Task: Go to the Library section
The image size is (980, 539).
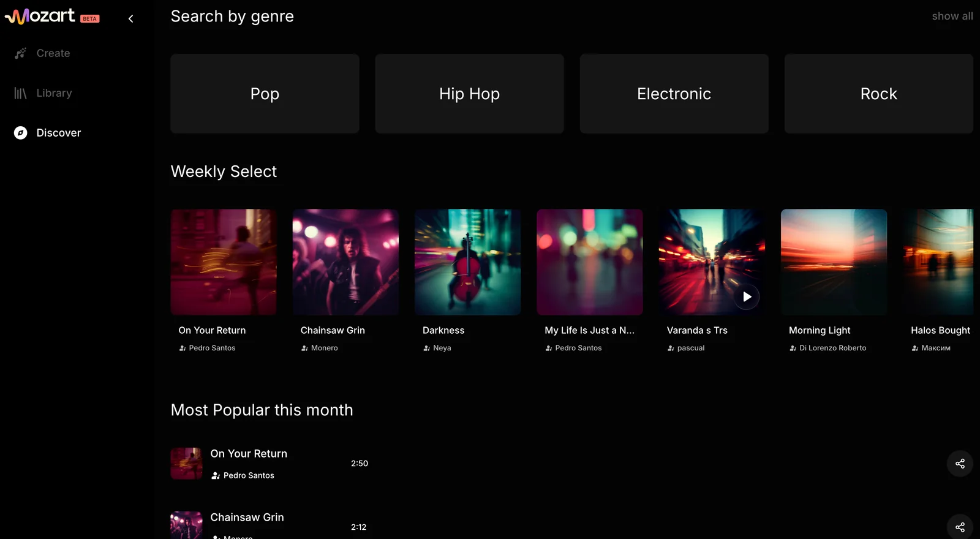Action: click(54, 93)
